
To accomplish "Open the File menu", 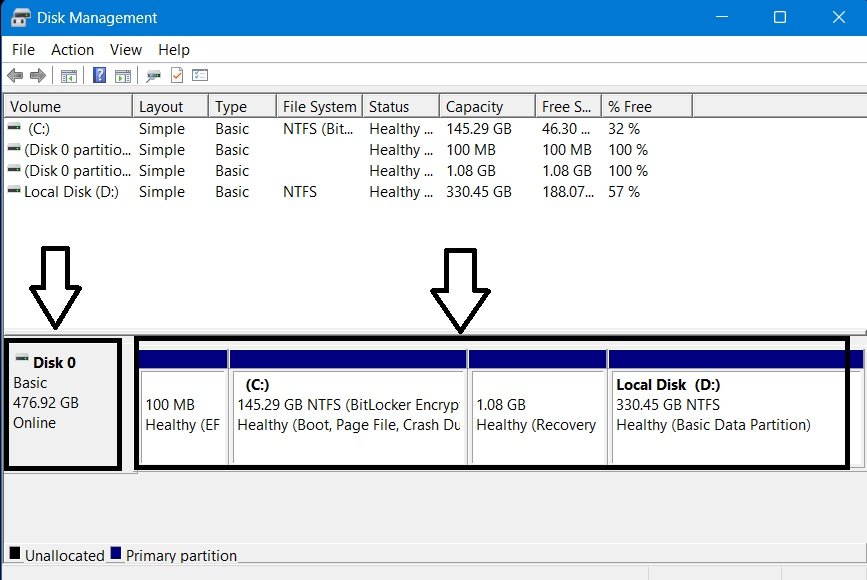I will pyautogui.click(x=23, y=50).
